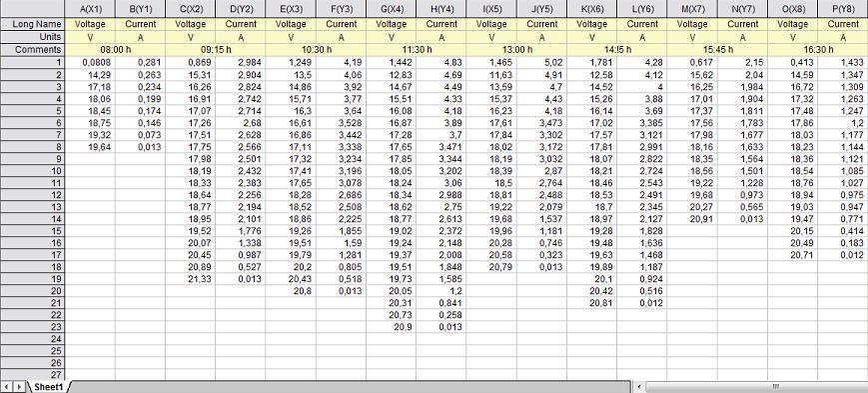
Task: Click the sheet tab scroll right arrow
Action: point(20,386)
